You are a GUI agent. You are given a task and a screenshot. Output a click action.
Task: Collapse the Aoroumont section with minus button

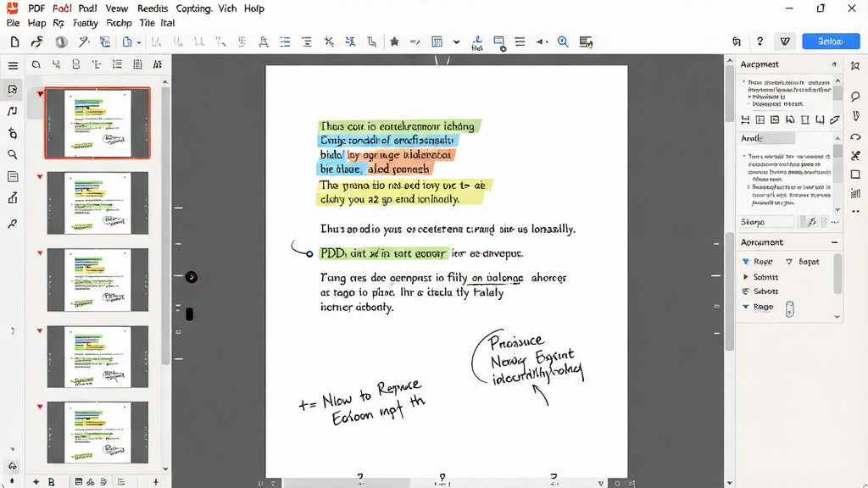click(834, 242)
